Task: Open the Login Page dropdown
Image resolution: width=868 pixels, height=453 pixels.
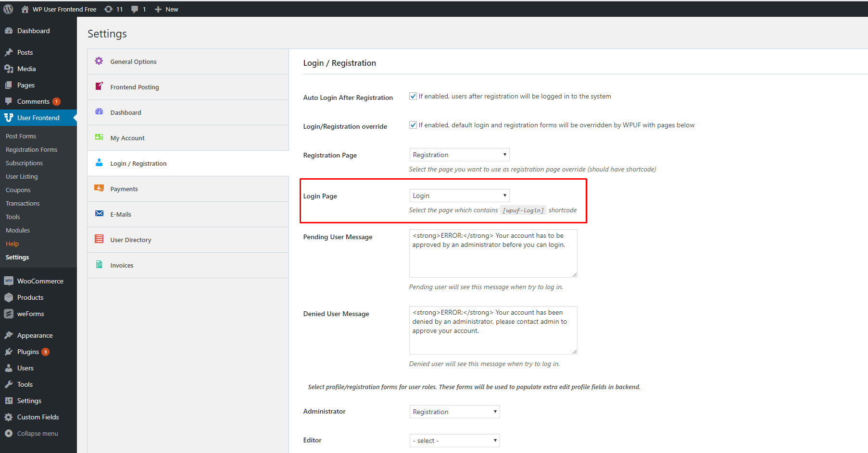Action: pyautogui.click(x=459, y=196)
